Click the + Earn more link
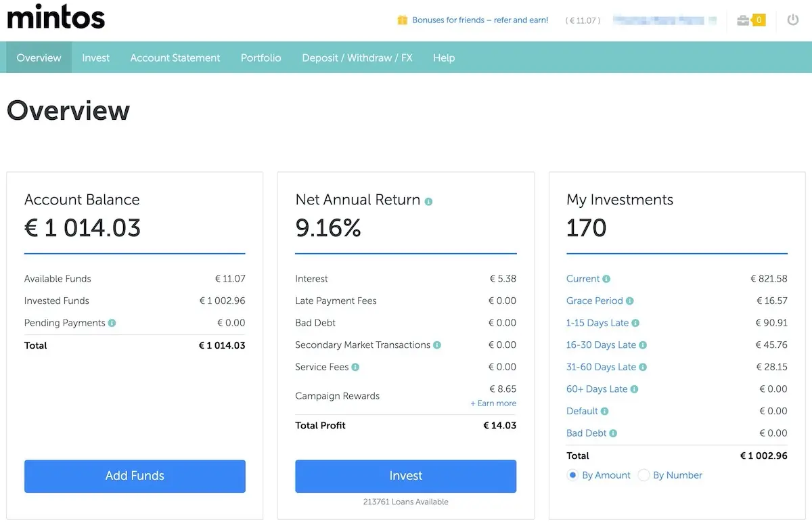 pyautogui.click(x=493, y=403)
